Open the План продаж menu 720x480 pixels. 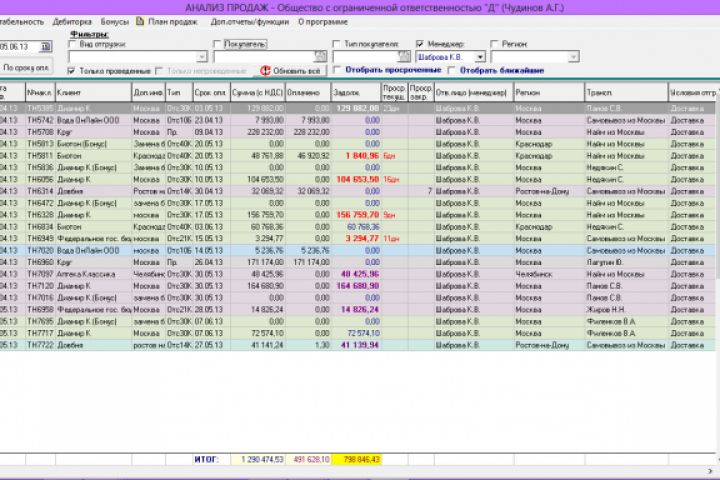click(x=173, y=22)
